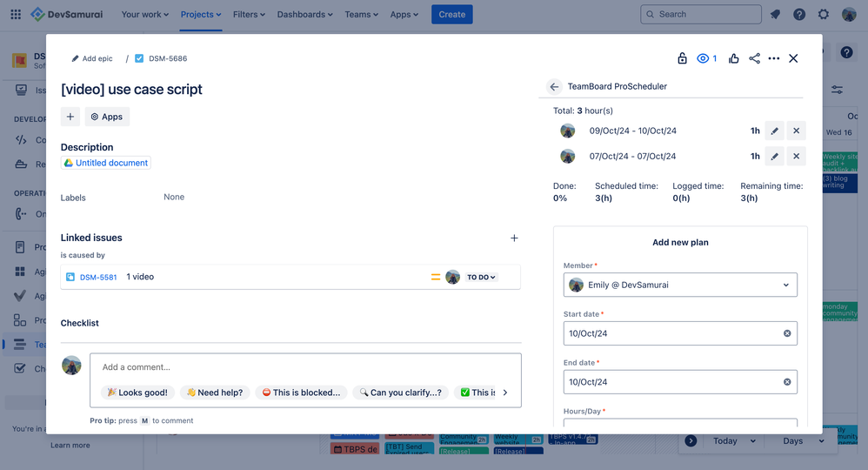Open the settings gear icon
The height and width of the screenshot is (470, 868).
point(824,15)
